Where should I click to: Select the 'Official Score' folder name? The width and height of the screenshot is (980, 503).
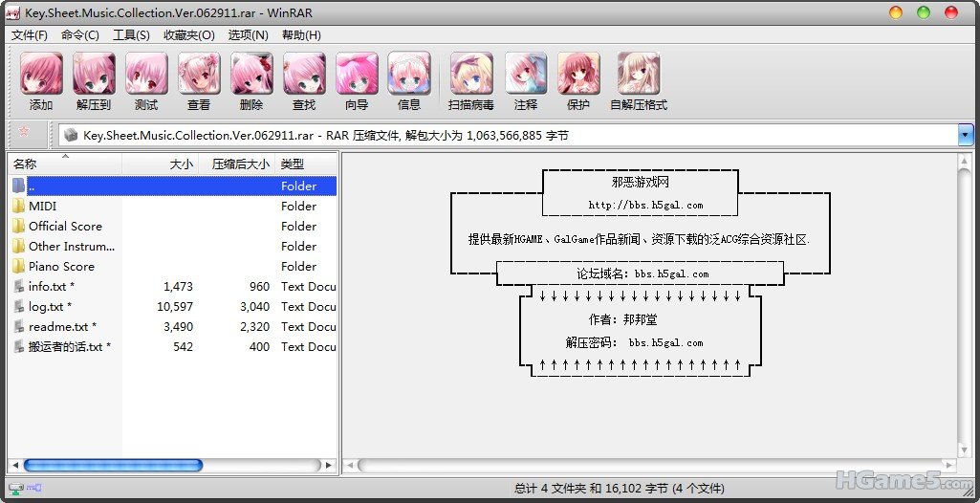point(65,227)
